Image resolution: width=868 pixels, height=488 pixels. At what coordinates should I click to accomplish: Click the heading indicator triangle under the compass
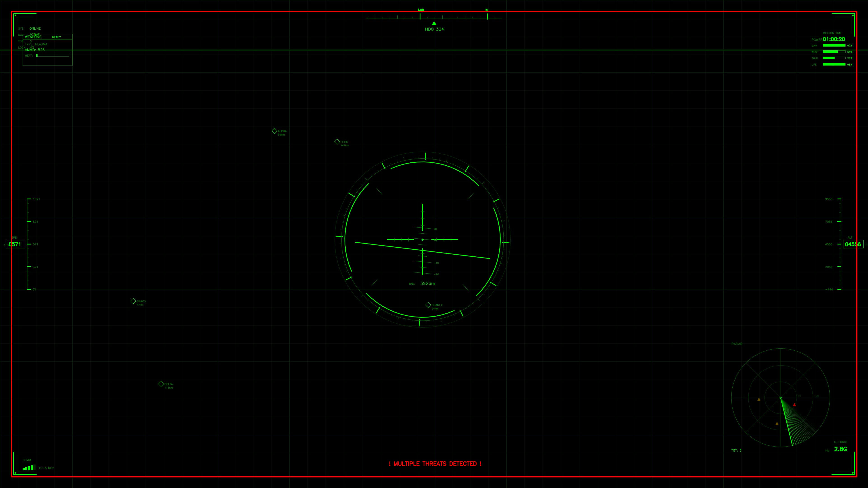[x=434, y=23]
